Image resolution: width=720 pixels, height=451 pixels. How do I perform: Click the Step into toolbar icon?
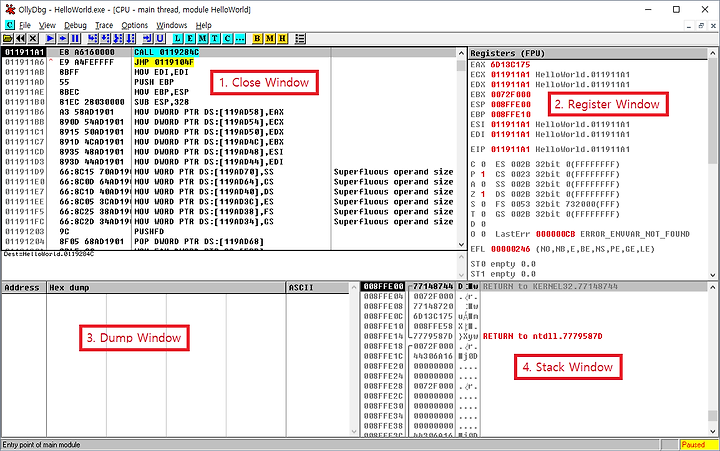pos(93,39)
